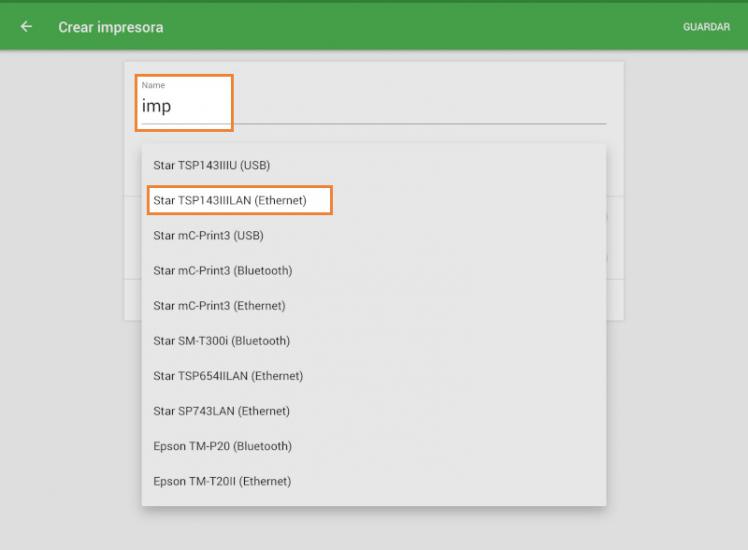Click the Crear impresora page title
The height and width of the screenshot is (550, 748).
coord(110,27)
